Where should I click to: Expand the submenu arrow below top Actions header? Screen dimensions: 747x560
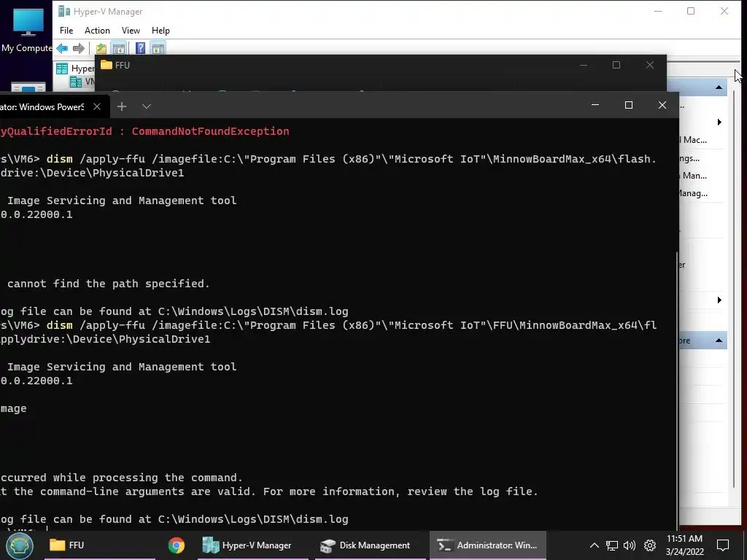pyautogui.click(x=719, y=122)
